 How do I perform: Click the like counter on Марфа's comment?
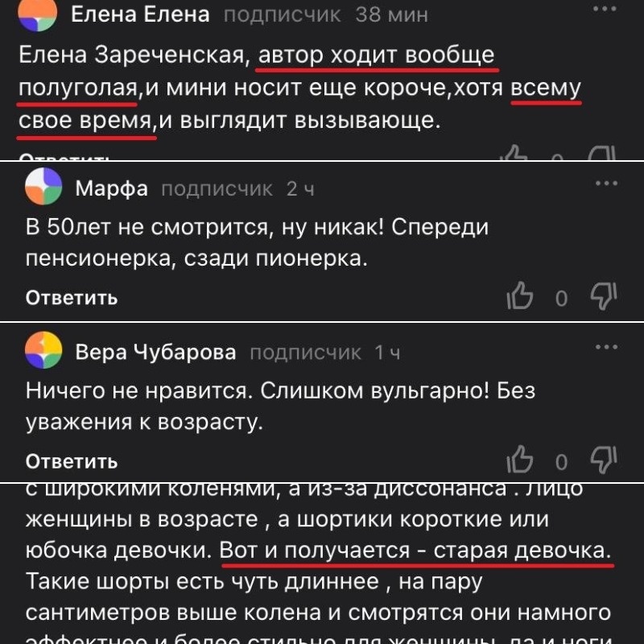pyautogui.click(x=561, y=297)
